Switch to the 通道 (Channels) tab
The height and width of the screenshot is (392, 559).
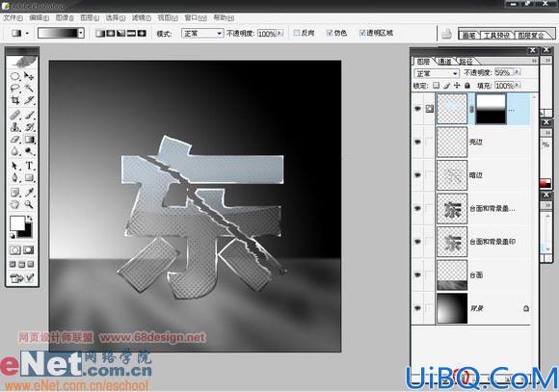click(444, 62)
